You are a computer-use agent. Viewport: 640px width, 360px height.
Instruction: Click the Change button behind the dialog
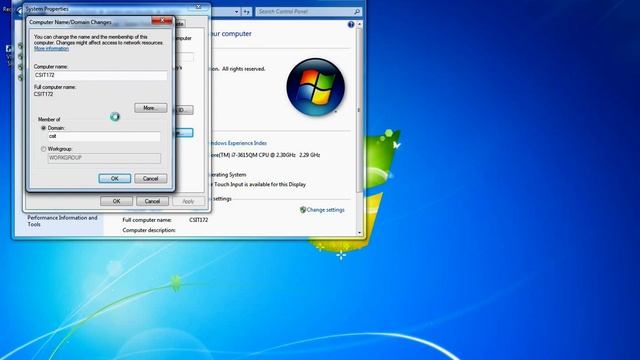(x=184, y=133)
